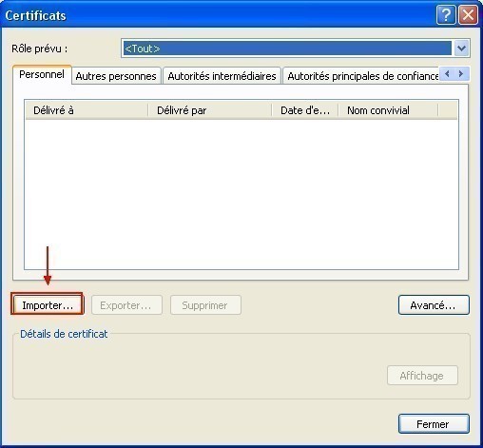This screenshot has height=448, width=483.
Task: Click the Importer... button
Action: (48, 305)
